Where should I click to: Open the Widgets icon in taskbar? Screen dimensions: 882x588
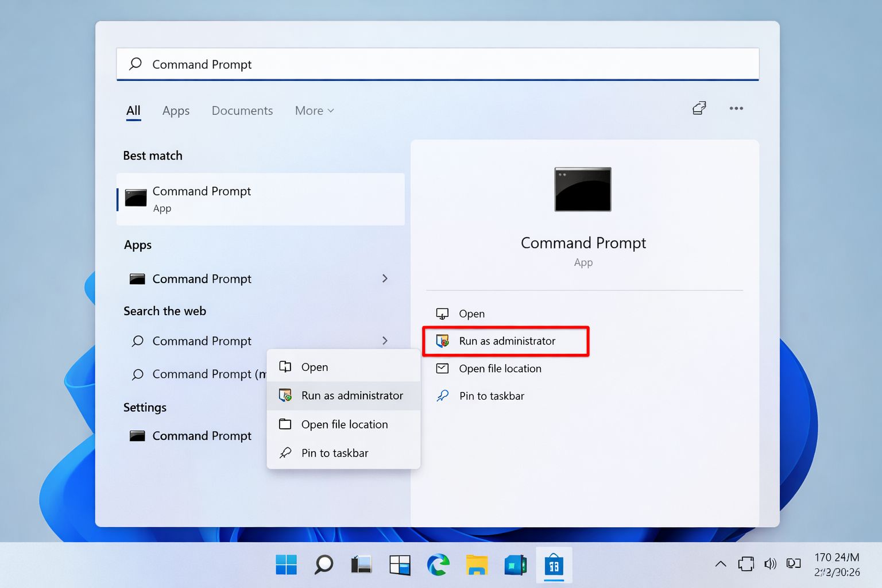coord(400,565)
